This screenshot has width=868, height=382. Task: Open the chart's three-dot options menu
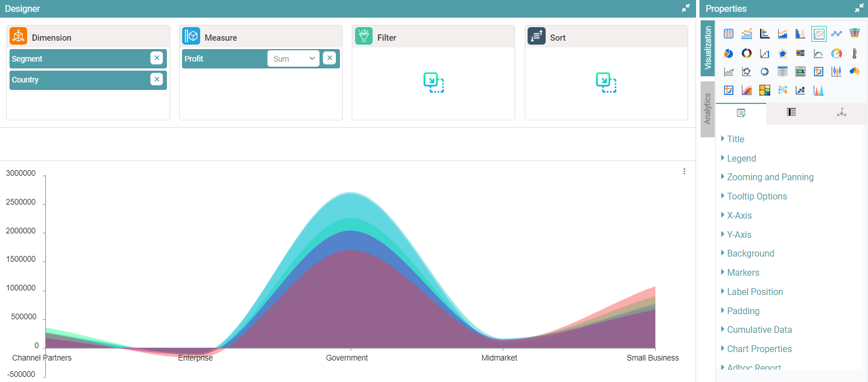click(684, 171)
